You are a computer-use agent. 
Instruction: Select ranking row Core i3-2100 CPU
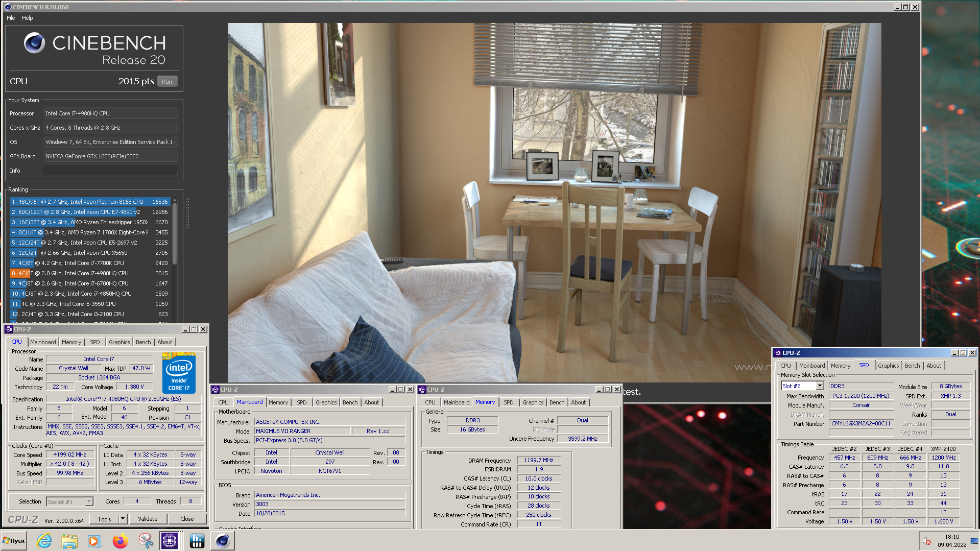click(x=89, y=314)
